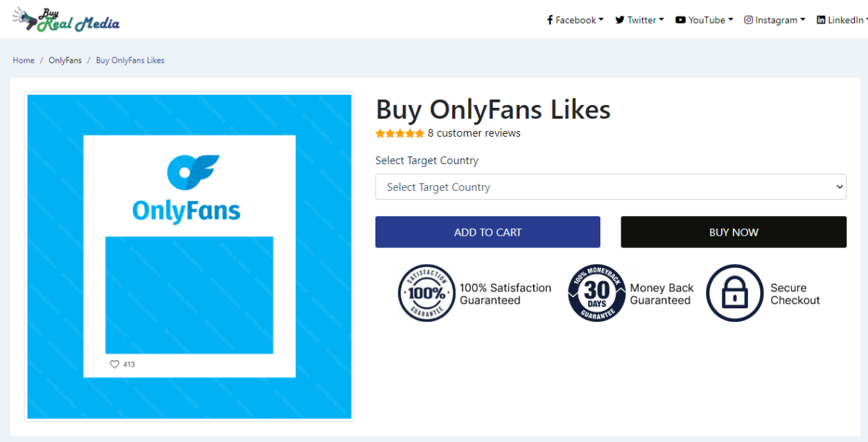Viewport: 868px width, 442px height.
Task: Click the Instagram camera icon
Action: [749, 20]
